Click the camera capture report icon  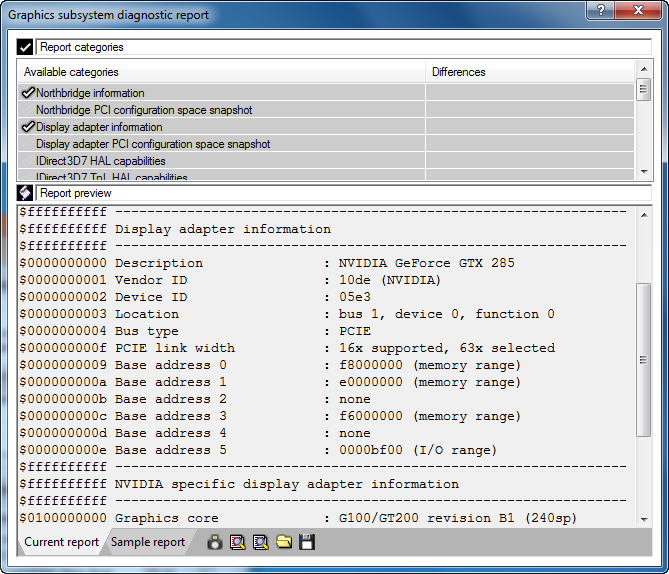215,542
